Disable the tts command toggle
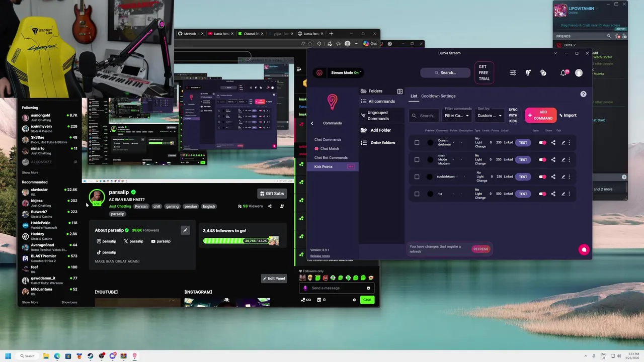Screen dimensions: 644x362 (542, 194)
